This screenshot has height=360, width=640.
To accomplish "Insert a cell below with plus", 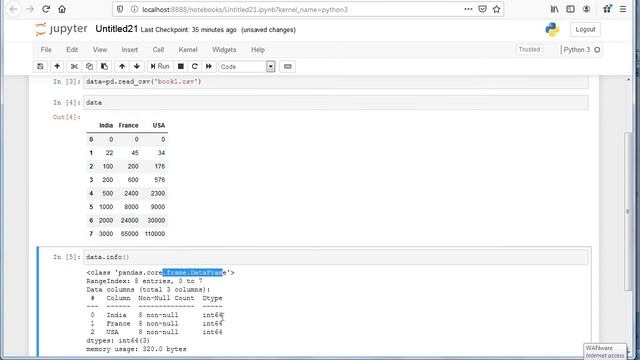I will (57, 67).
